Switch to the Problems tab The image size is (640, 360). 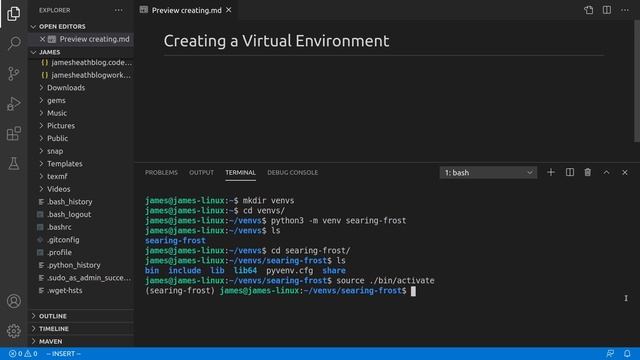pos(161,173)
